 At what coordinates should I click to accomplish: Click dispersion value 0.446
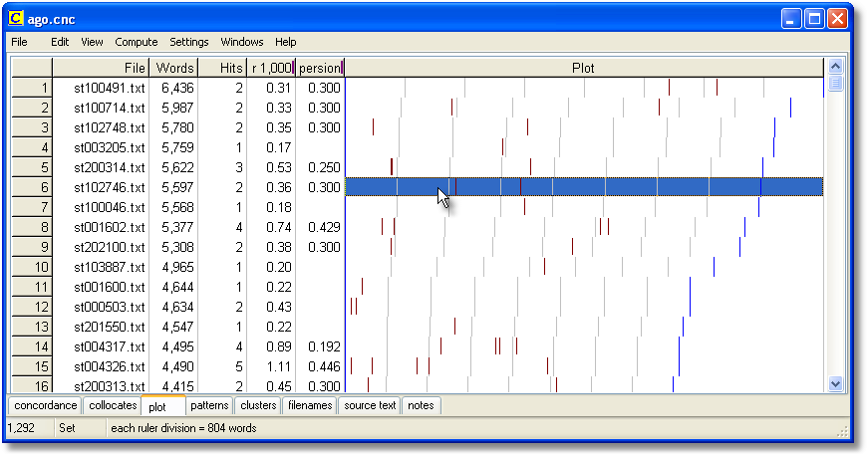[x=324, y=366]
